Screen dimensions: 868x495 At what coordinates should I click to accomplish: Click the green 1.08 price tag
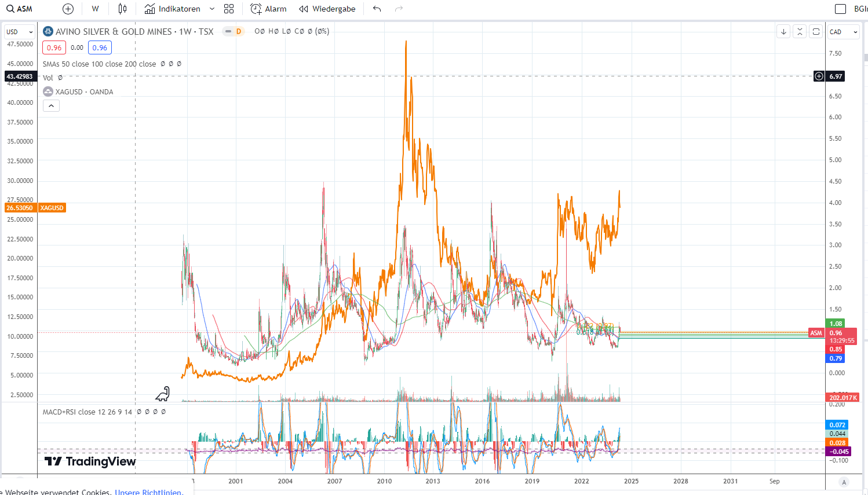click(x=836, y=324)
